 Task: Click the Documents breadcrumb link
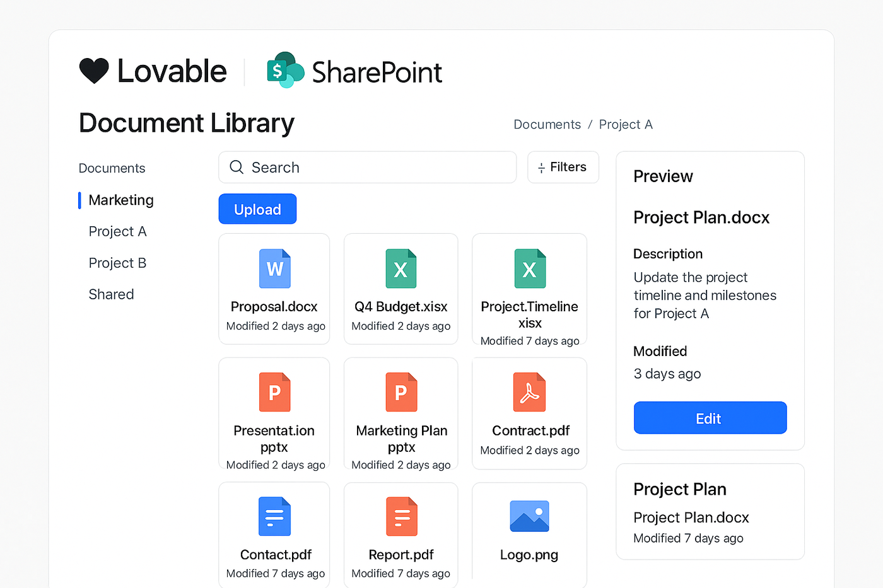(x=547, y=124)
